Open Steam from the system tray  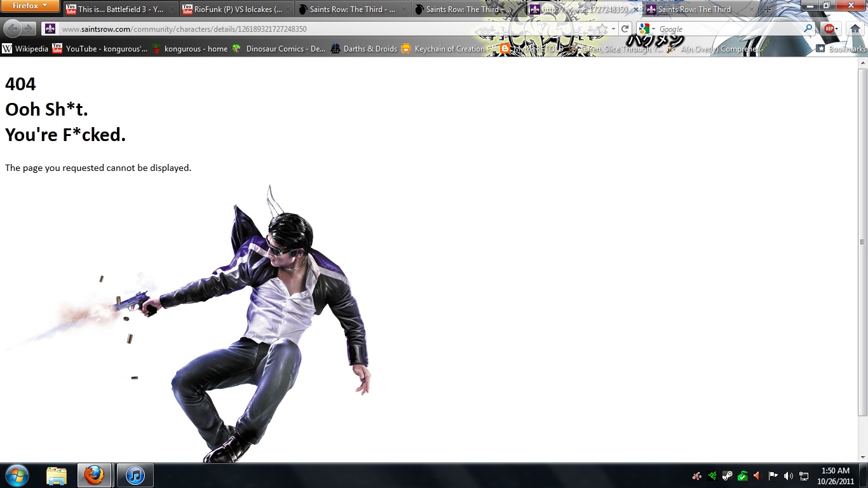click(x=728, y=475)
